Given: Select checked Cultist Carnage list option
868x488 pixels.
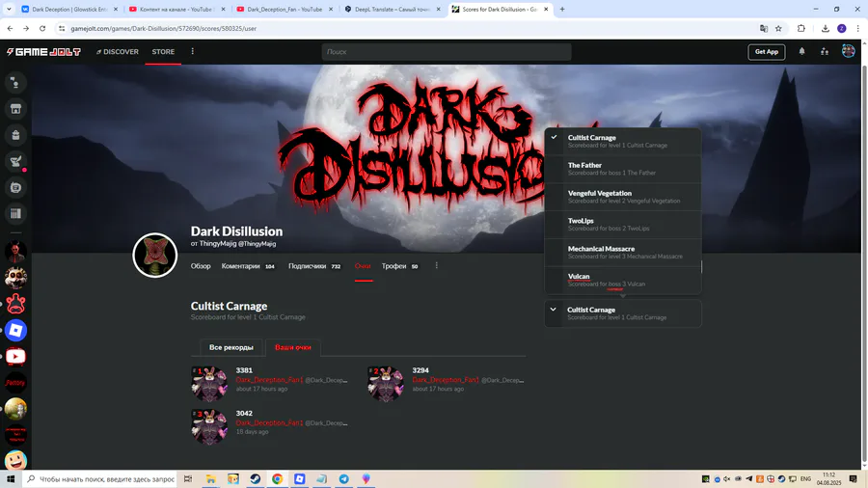Looking at the screenshot, I should tap(623, 141).
